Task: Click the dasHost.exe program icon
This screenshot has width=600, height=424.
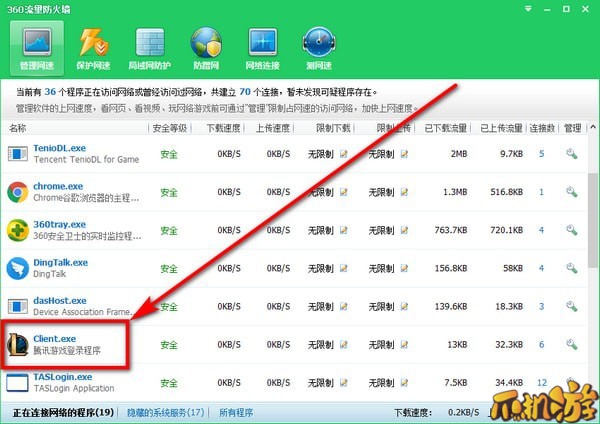Action: coord(18,307)
